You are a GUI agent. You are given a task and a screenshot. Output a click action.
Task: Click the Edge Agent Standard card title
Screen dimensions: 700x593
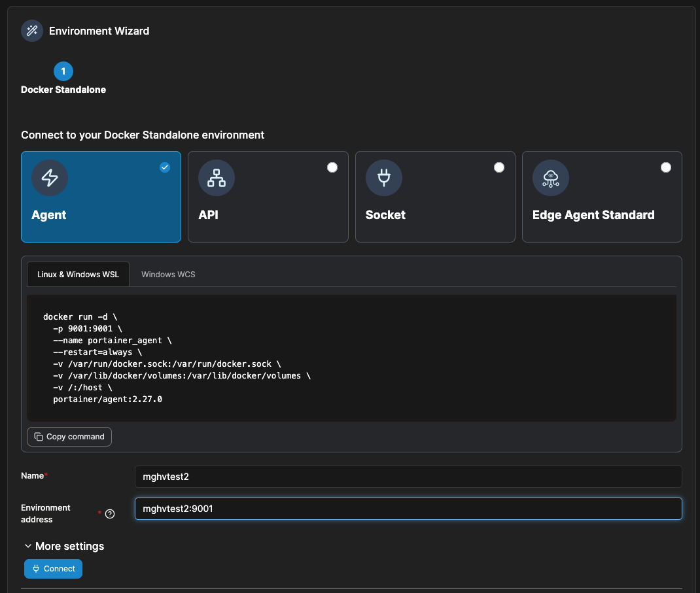[593, 215]
